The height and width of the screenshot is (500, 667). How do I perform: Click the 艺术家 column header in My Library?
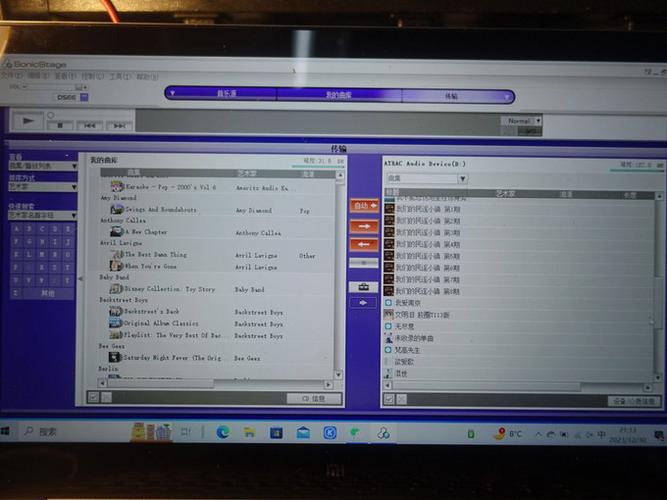(247, 174)
